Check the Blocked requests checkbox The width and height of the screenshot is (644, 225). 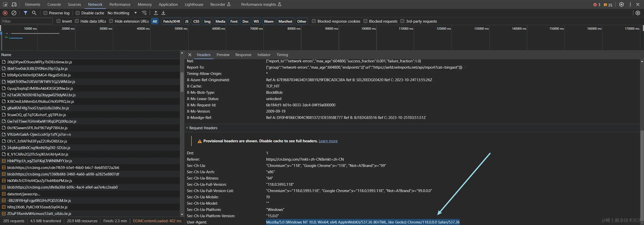[366, 21]
